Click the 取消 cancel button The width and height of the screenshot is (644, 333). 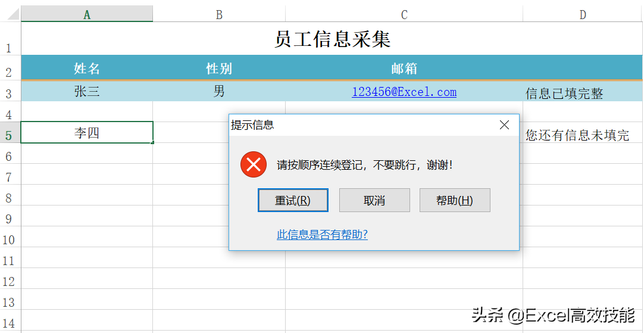click(x=374, y=200)
